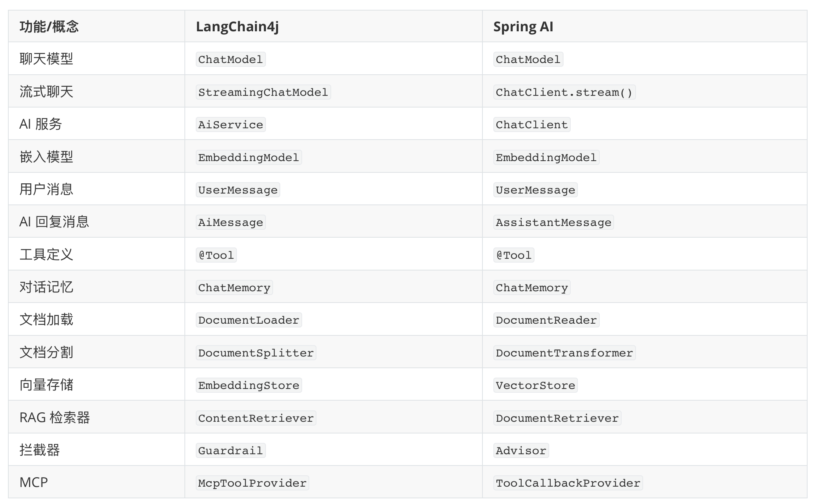Click the AiMessage code label
Screen dimensions: 814x504
click(x=230, y=223)
